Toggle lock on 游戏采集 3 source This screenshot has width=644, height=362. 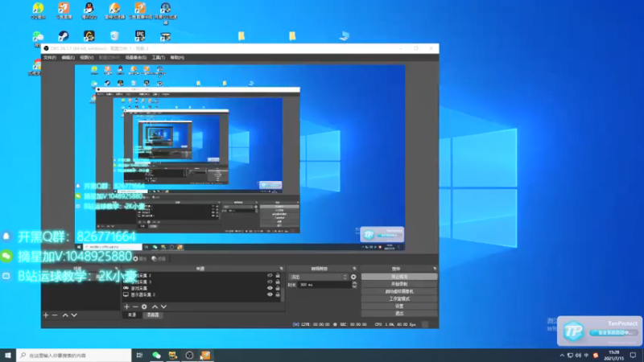(x=278, y=282)
